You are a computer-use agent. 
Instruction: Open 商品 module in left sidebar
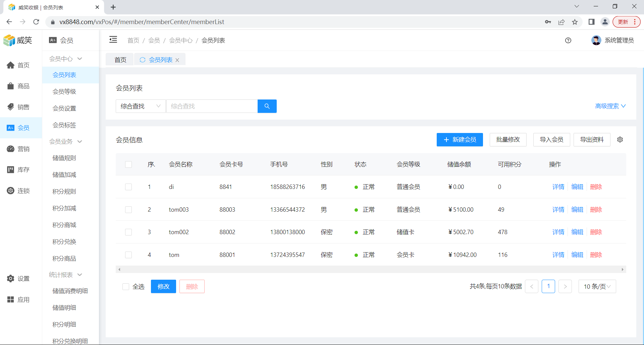19,86
